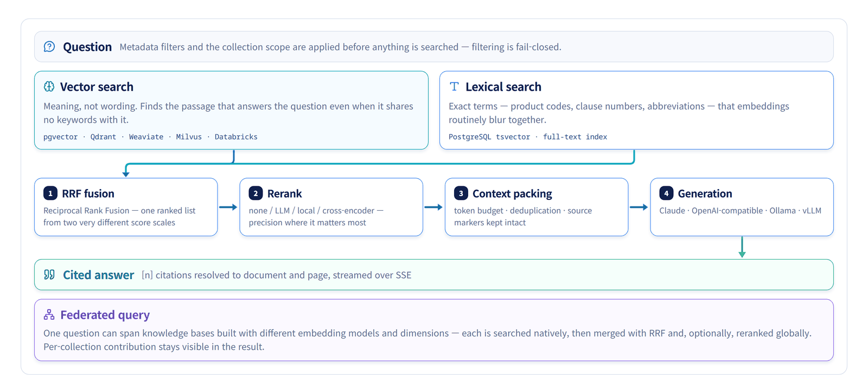Select the step 1 number badge
The height and width of the screenshot is (391, 868).
(x=50, y=193)
